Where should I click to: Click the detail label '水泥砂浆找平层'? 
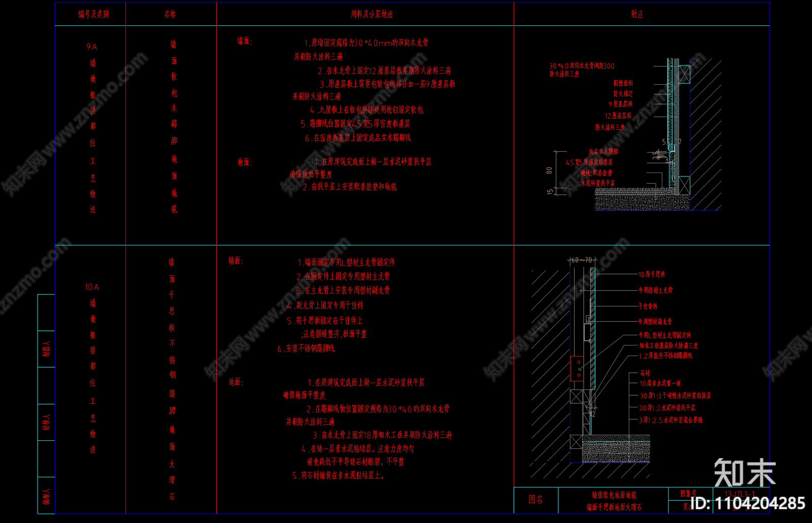[598, 183]
